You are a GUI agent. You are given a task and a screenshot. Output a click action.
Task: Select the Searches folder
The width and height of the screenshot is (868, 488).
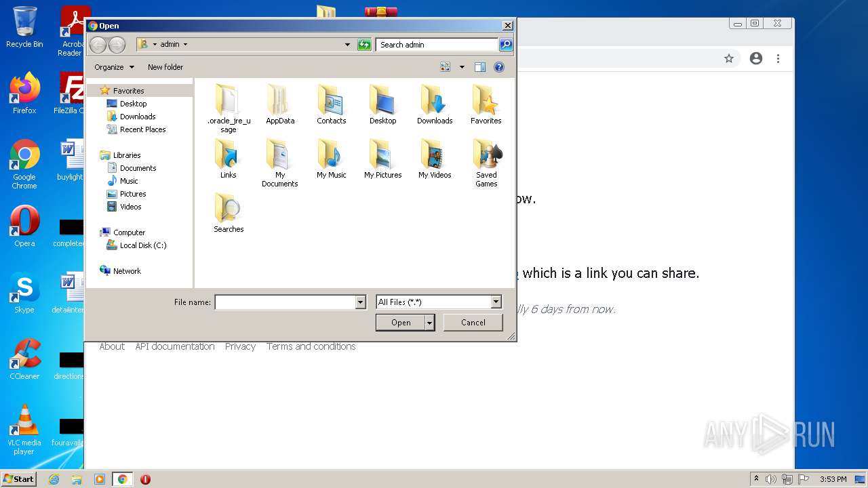point(229,213)
